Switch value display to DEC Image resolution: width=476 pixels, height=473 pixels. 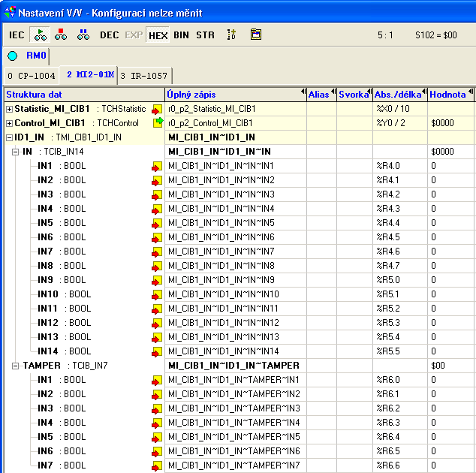click(110, 35)
